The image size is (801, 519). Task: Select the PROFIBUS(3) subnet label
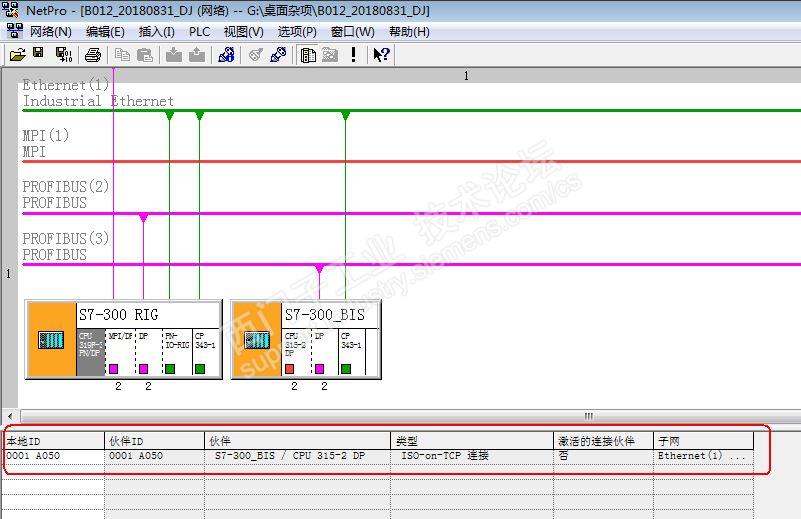tap(65, 246)
